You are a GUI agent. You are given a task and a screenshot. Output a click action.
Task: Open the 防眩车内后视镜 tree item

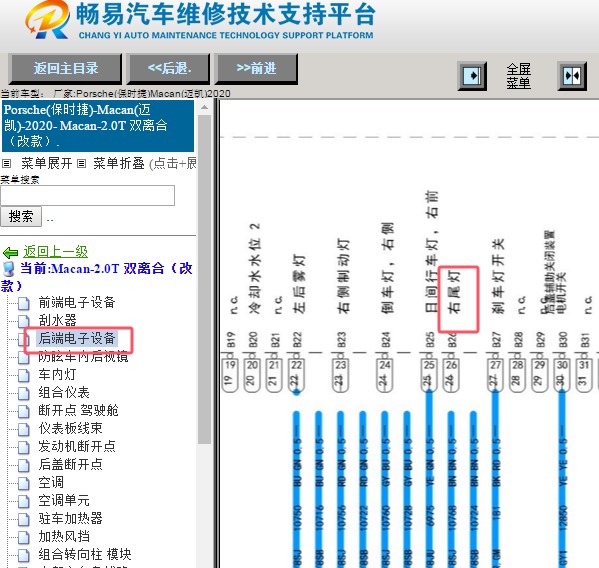(83, 356)
